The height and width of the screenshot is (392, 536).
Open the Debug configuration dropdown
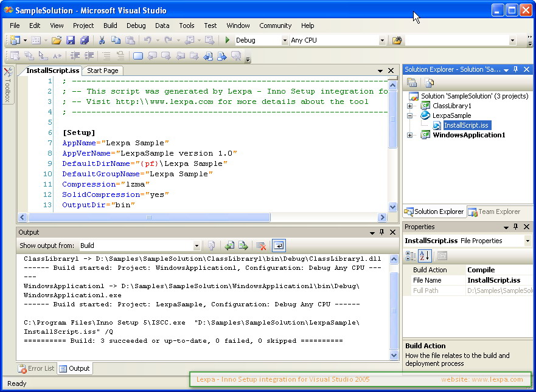284,41
